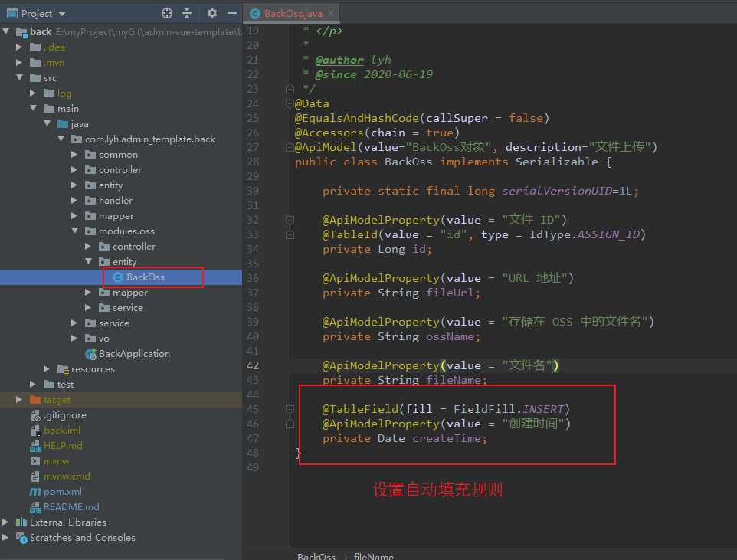Open Project panel settings gear
The image size is (737, 560).
click(x=212, y=13)
